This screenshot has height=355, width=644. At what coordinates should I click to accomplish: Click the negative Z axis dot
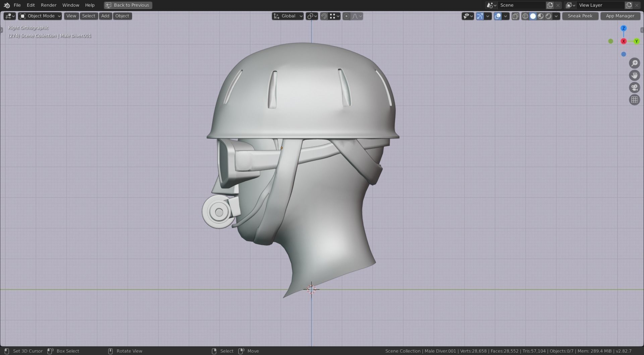coord(624,54)
